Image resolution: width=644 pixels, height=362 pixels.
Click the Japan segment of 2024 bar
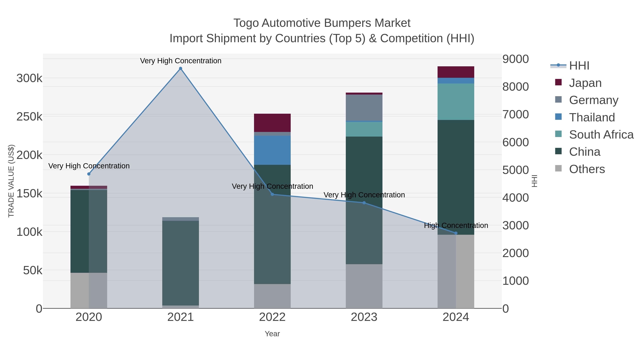[x=456, y=72]
